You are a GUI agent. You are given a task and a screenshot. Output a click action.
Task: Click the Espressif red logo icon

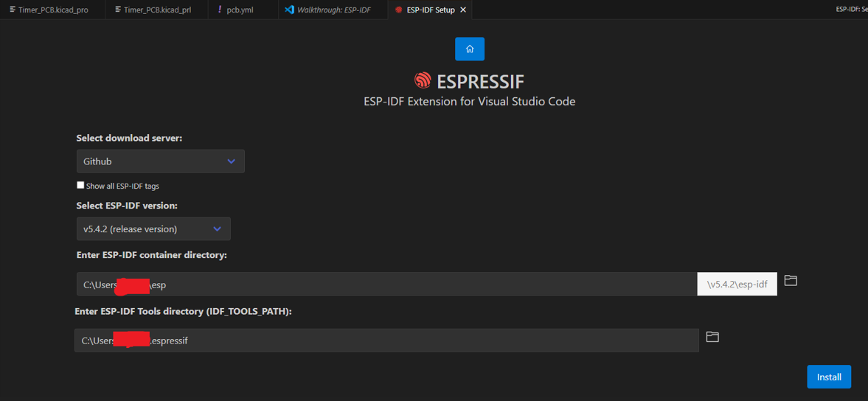tap(423, 81)
